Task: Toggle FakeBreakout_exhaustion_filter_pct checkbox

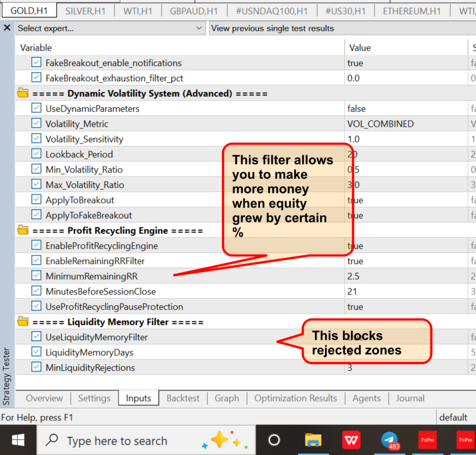Action: [36, 77]
